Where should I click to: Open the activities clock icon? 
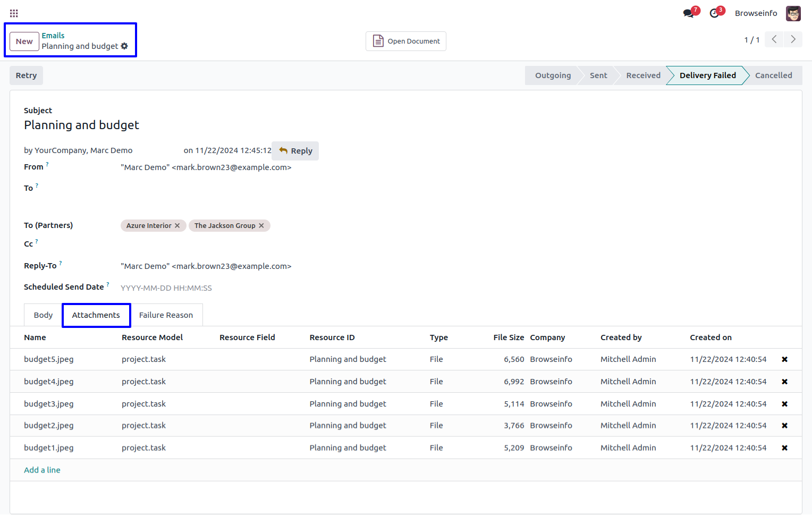(715, 13)
